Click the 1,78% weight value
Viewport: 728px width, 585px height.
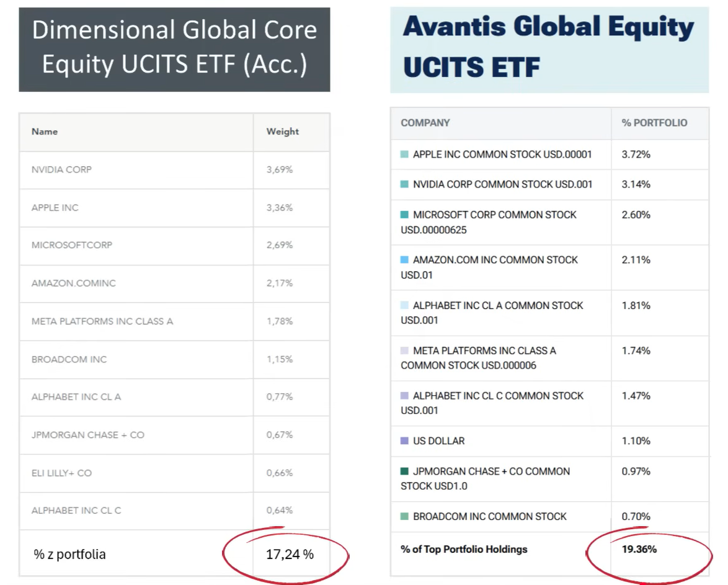click(x=280, y=321)
